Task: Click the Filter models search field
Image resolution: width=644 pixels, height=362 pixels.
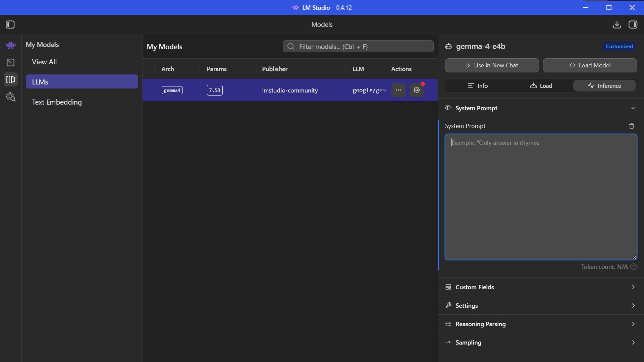Action: pos(358,46)
